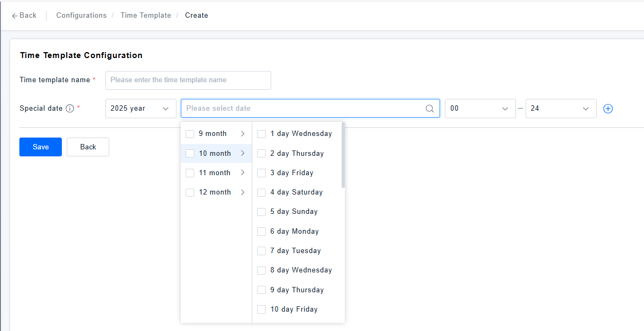Click the blue plus add-row icon
The width and height of the screenshot is (644, 331).
[x=608, y=109]
